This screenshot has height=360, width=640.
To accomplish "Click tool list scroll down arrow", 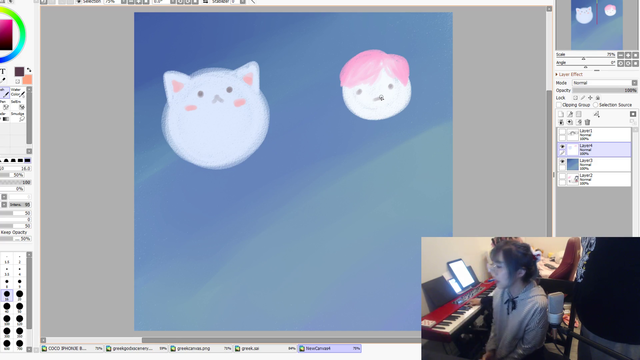I will (29, 151).
